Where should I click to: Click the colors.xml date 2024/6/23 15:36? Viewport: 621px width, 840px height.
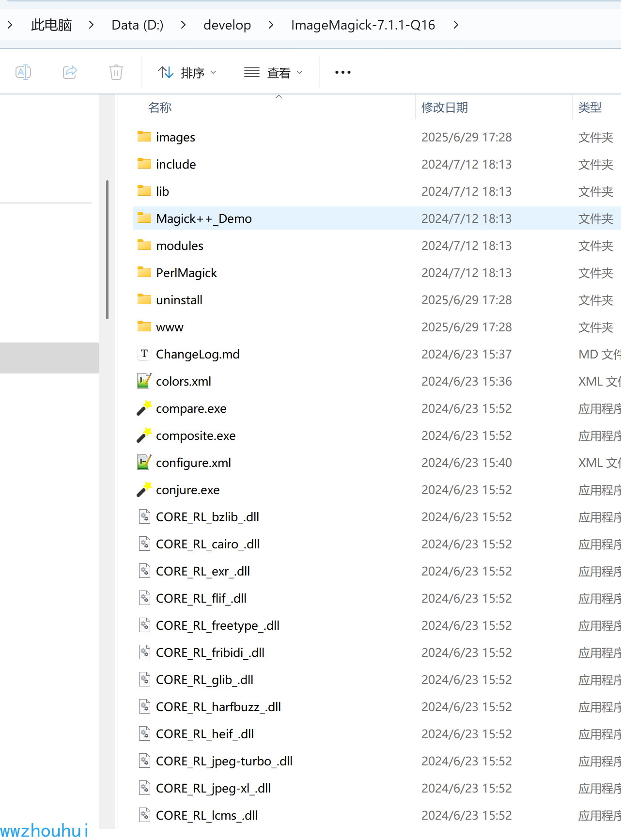[466, 381]
